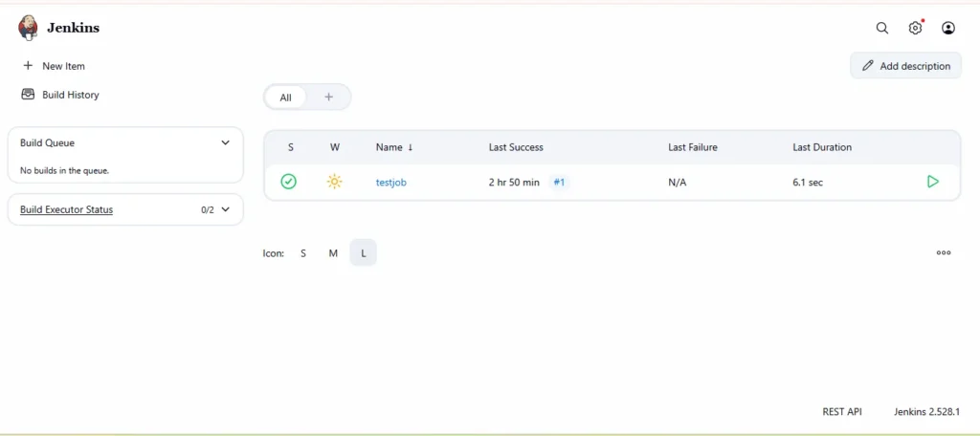This screenshot has width=980, height=436.
Task: Click the user account icon
Action: point(948,29)
